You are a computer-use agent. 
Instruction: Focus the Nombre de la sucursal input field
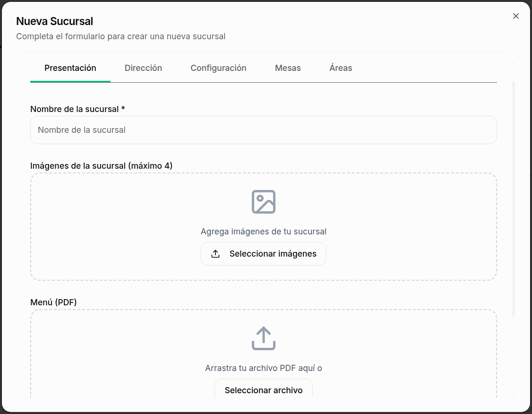pos(263,130)
